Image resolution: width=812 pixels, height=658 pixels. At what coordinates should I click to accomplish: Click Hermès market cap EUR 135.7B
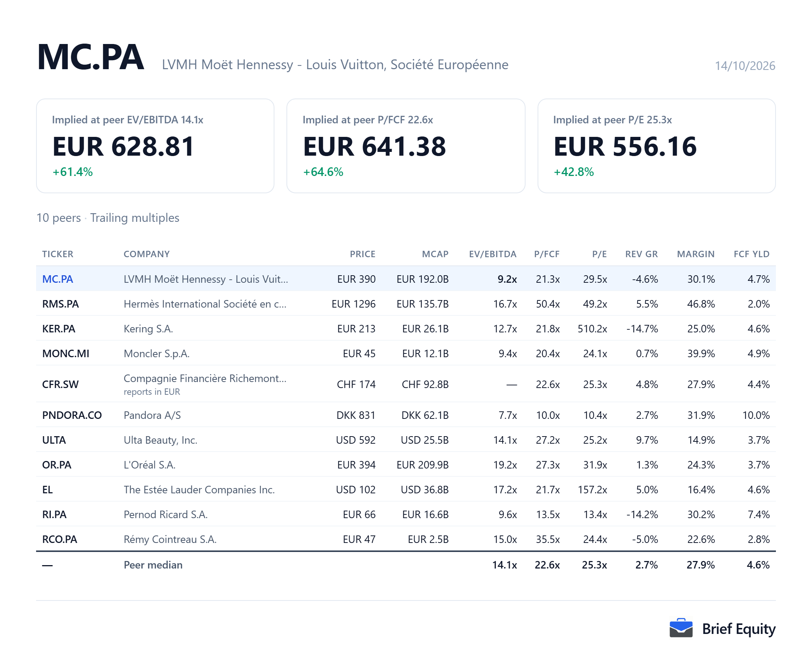click(423, 304)
